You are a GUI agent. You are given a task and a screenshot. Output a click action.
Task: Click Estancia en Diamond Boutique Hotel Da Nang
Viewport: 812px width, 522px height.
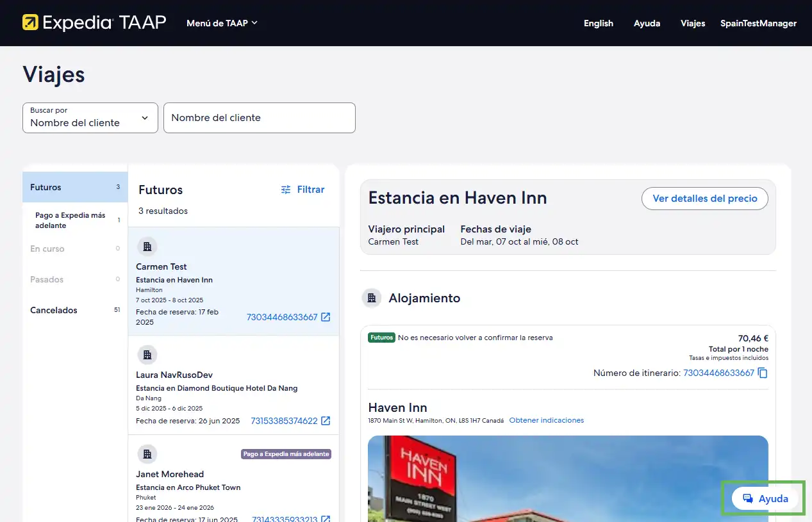click(217, 388)
